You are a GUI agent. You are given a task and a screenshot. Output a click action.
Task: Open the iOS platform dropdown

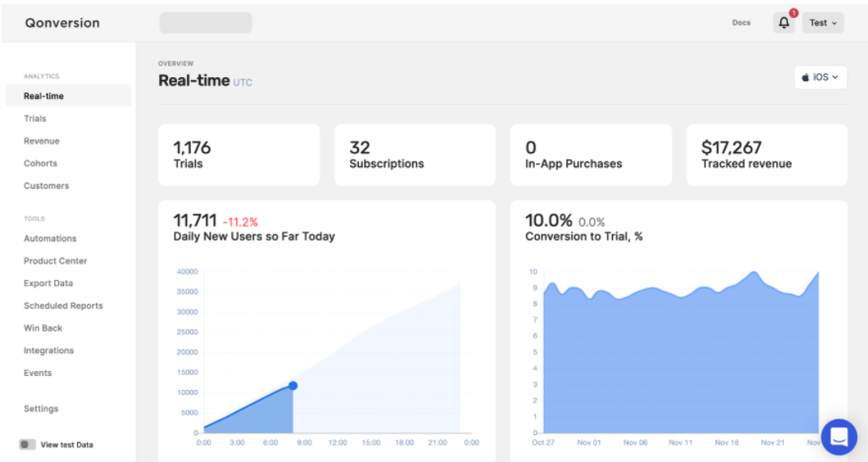click(x=821, y=77)
